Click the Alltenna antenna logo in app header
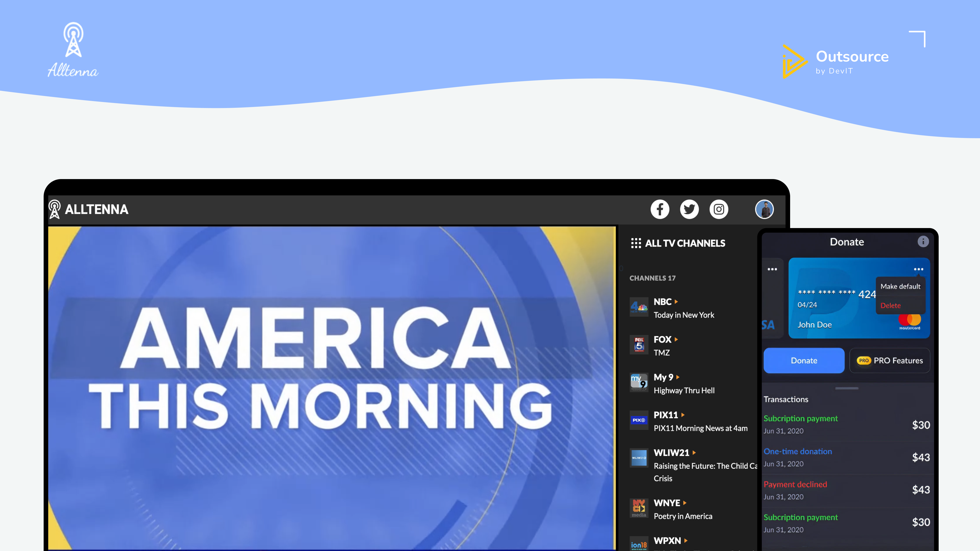 (x=54, y=209)
